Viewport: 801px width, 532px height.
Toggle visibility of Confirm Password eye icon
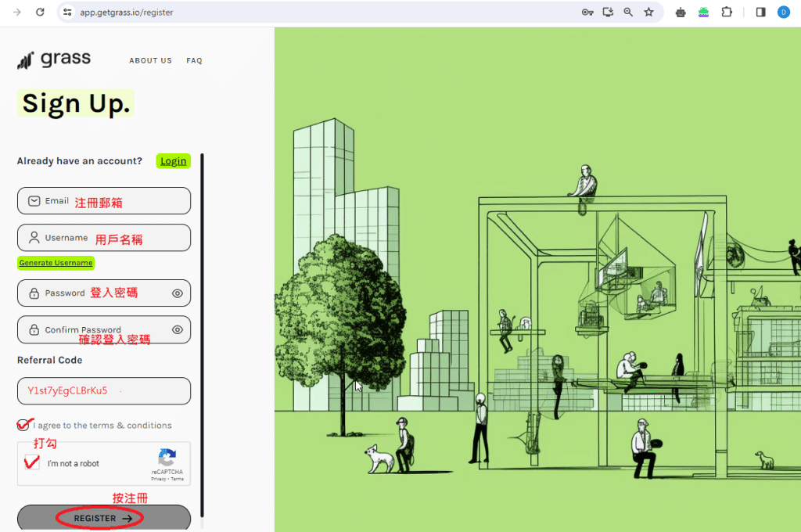[x=178, y=329]
